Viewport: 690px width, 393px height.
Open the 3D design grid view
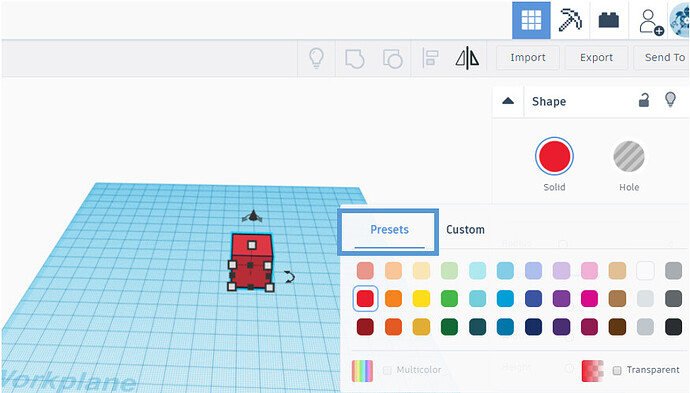click(531, 20)
